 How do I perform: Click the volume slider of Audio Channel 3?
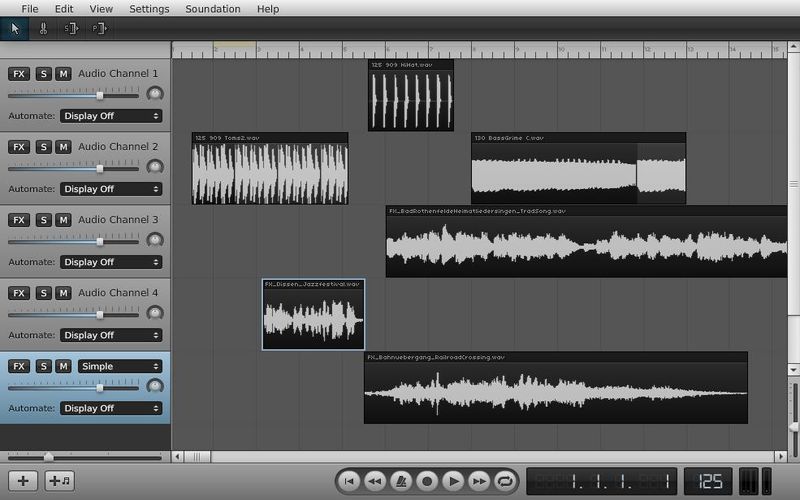[73, 241]
